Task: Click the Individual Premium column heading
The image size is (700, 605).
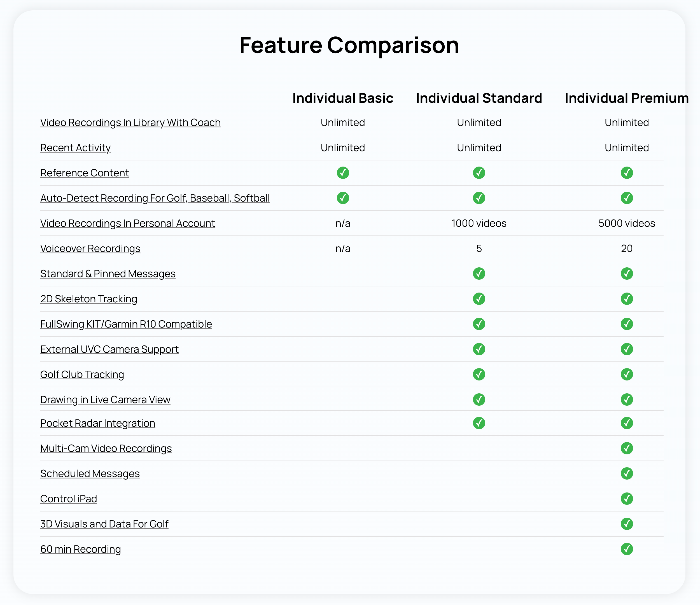Action: [x=627, y=98]
